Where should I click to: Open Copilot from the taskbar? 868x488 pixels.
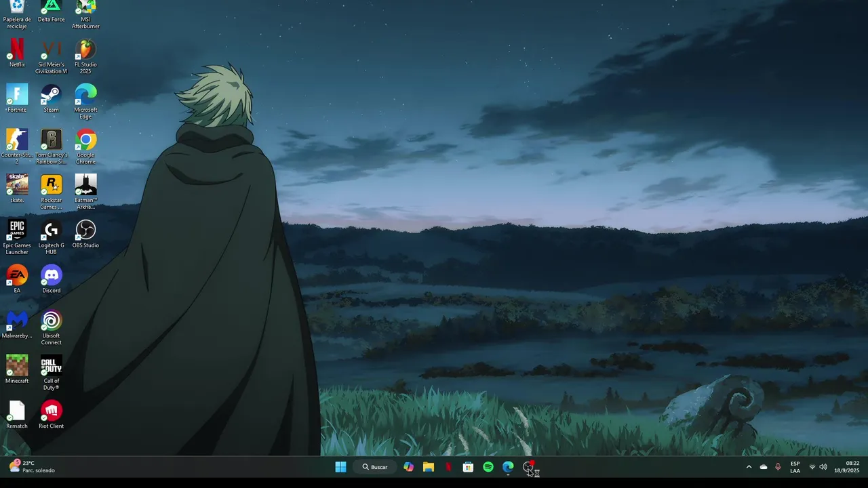pyautogui.click(x=408, y=467)
